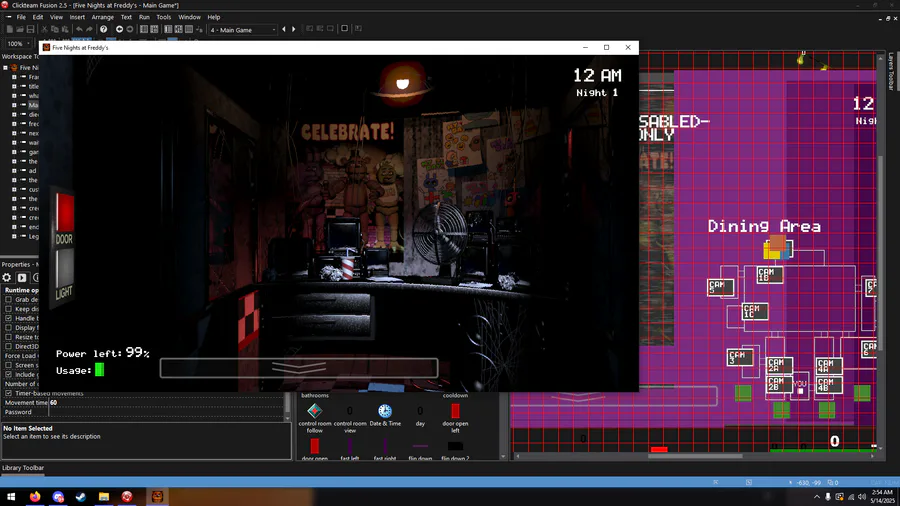Open Runtime Options play-icon tab in Properties
The height and width of the screenshot is (506, 900).
click(22, 278)
